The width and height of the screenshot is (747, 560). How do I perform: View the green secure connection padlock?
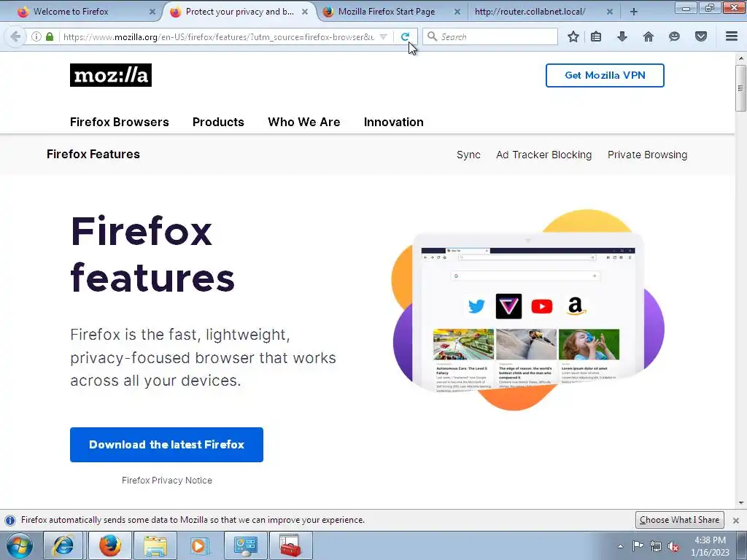[x=50, y=36]
